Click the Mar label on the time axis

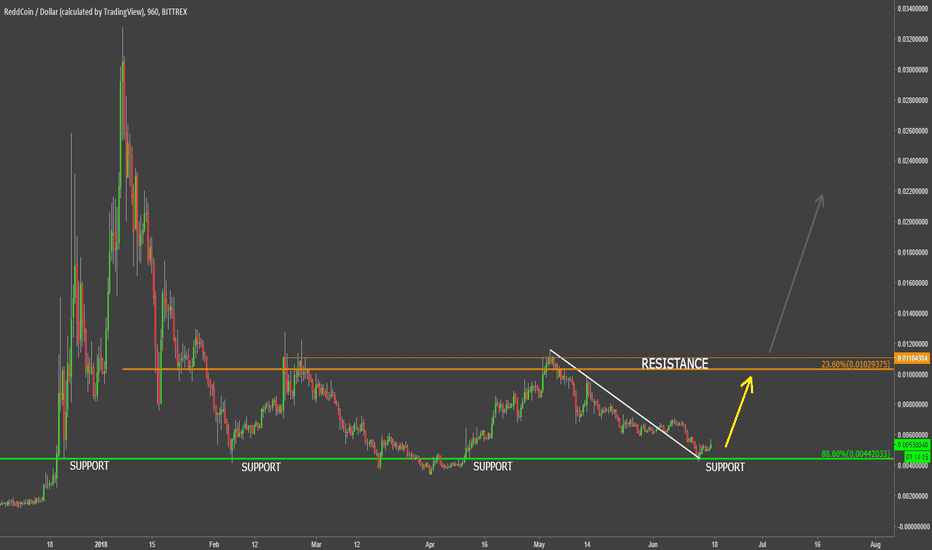(316, 544)
